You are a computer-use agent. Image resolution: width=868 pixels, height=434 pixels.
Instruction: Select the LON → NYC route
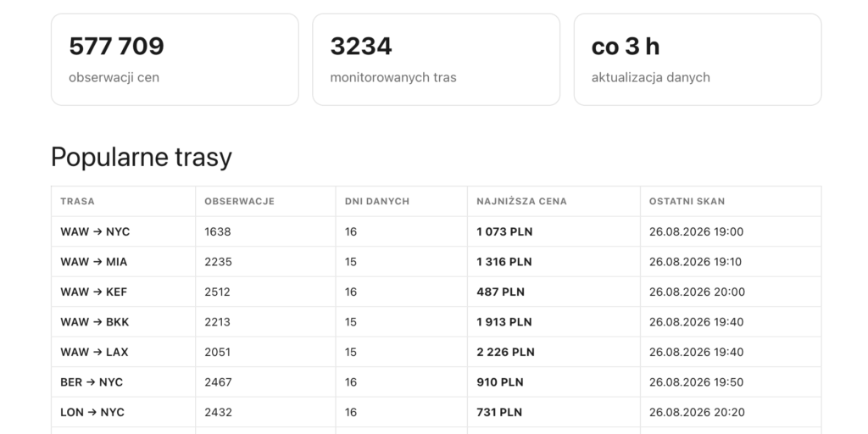point(92,413)
